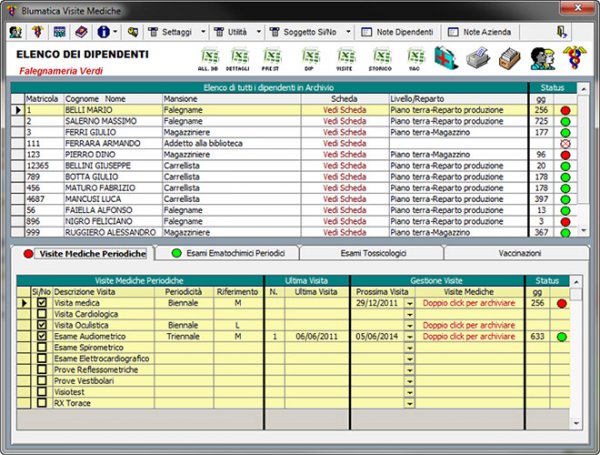Click the printer icon in toolbar
Screen dimensions: 600x455
click(478, 58)
